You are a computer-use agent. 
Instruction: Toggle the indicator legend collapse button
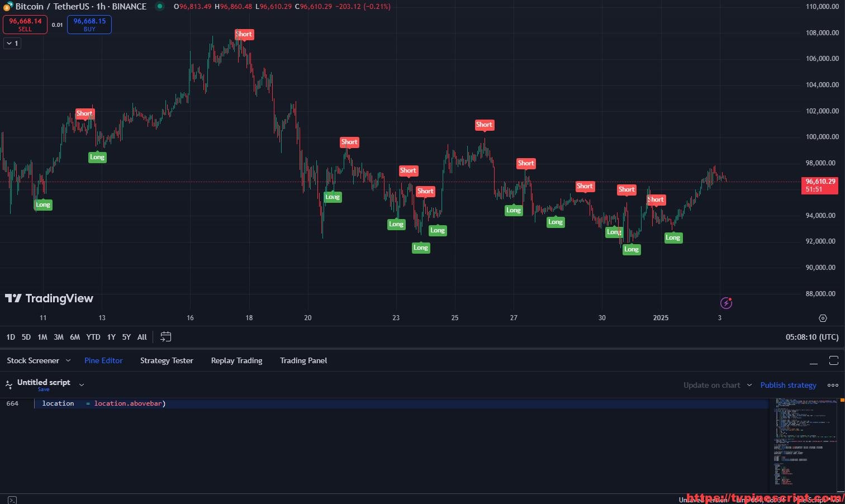(x=12, y=43)
